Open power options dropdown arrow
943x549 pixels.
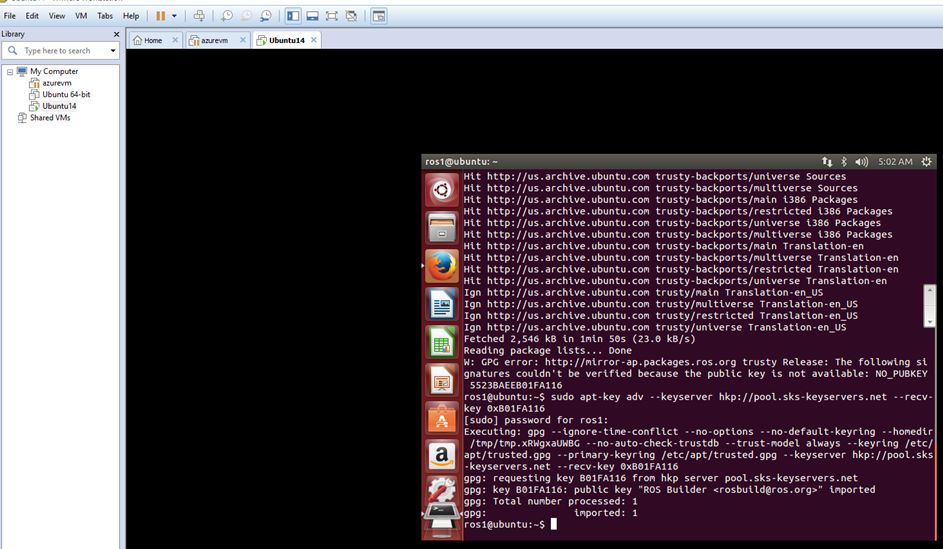coord(174,16)
